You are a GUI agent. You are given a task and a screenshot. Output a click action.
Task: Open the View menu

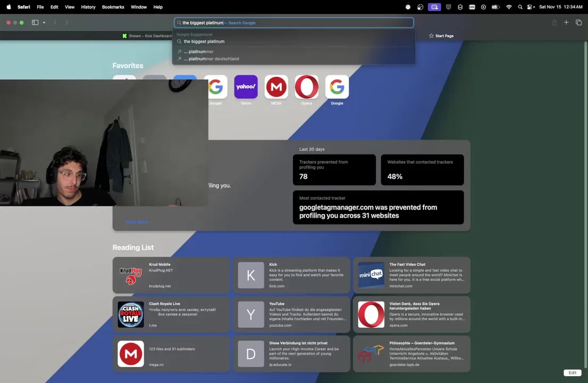69,7
